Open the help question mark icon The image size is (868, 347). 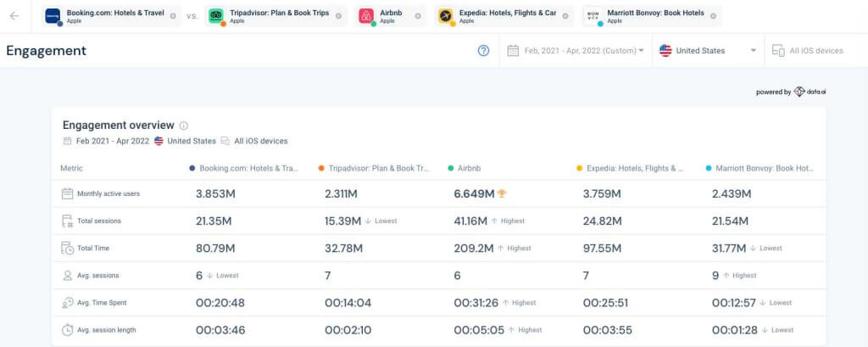(x=483, y=50)
